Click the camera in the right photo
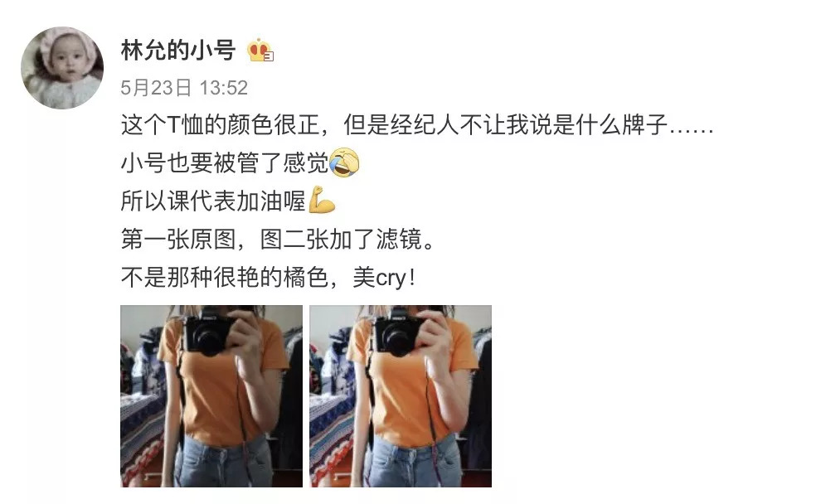This screenshot has height=504, width=821. pyautogui.click(x=397, y=334)
